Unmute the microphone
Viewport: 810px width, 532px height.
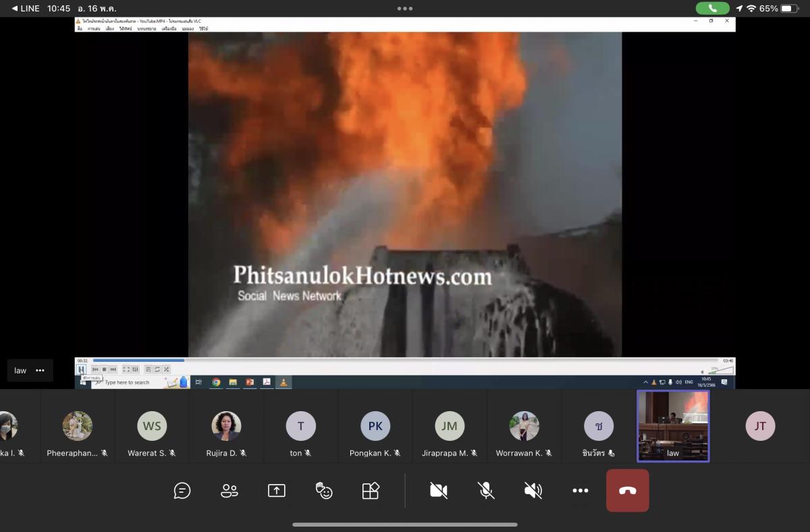pos(486,491)
